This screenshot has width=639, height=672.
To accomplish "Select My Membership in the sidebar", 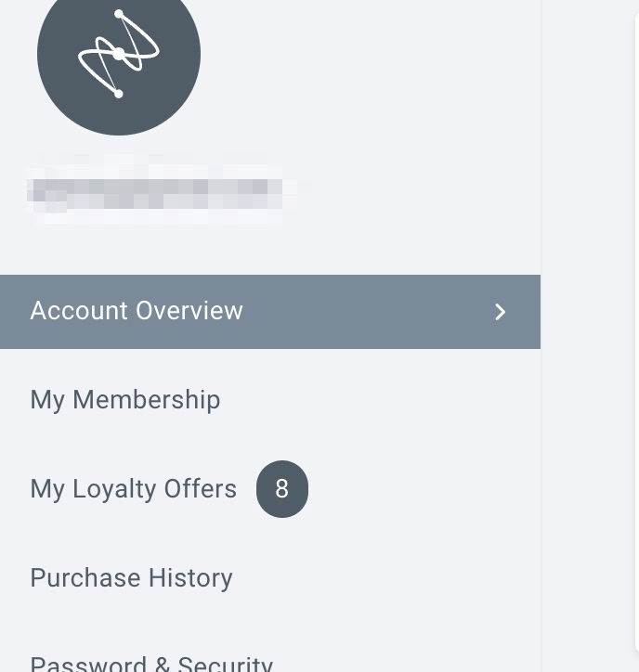I will point(125,400).
